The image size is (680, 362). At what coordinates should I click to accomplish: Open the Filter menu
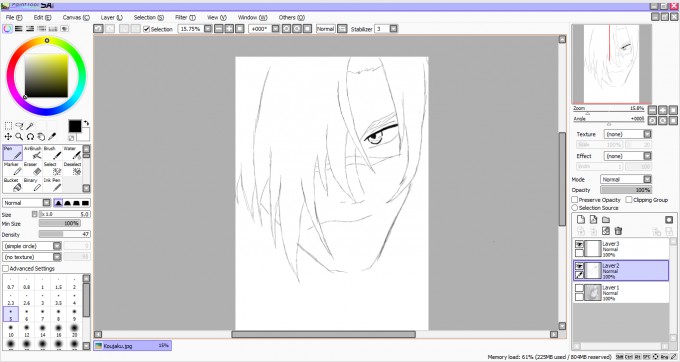pos(185,17)
